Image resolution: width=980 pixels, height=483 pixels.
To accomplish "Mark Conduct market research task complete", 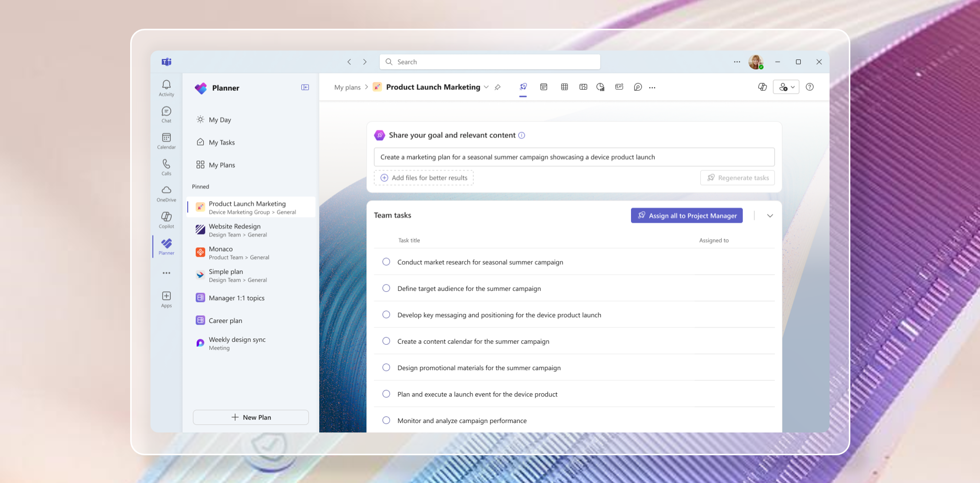I will pyautogui.click(x=386, y=262).
